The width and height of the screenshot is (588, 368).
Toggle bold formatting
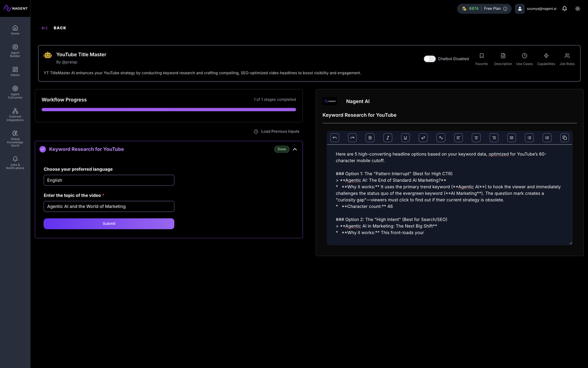[x=370, y=138]
